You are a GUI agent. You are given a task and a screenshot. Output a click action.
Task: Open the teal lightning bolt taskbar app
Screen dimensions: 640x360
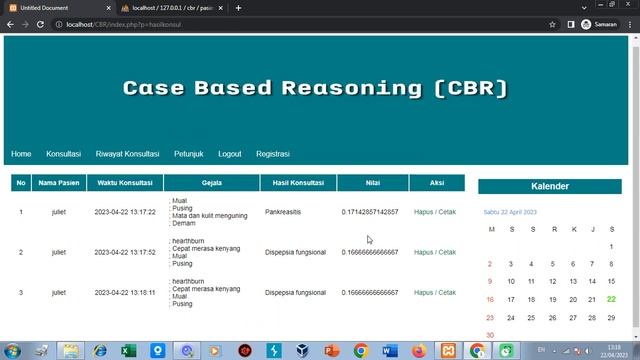tap(273, 351)
